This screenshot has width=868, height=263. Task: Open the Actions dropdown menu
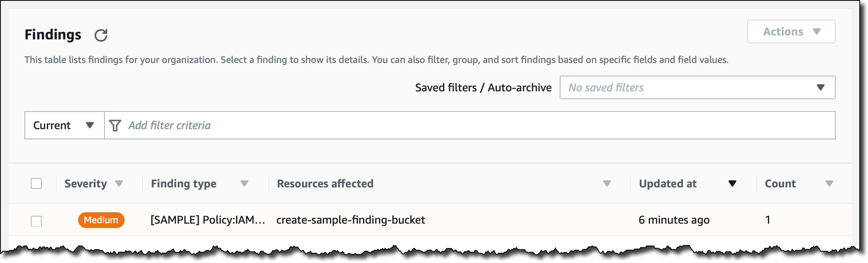791,31
